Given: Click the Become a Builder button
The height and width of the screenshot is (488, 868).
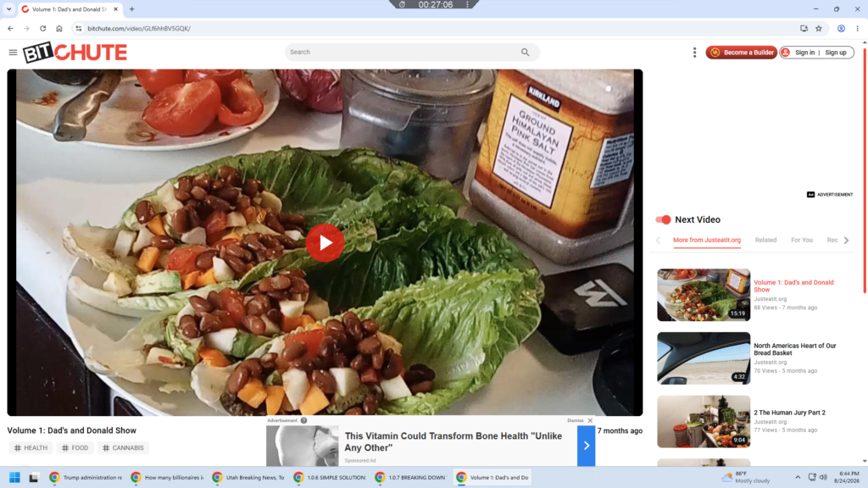Looking at the screenshot, I should pos(741,53).
